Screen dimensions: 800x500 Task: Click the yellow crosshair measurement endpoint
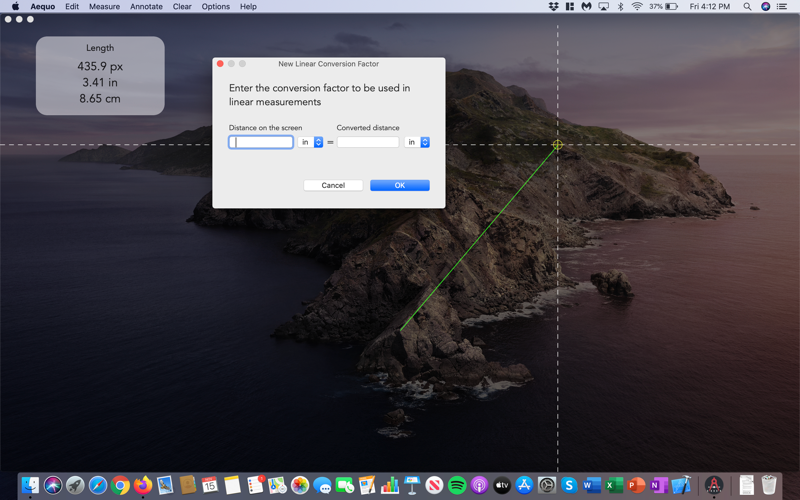pyautogui.click(x=558, y=145)
